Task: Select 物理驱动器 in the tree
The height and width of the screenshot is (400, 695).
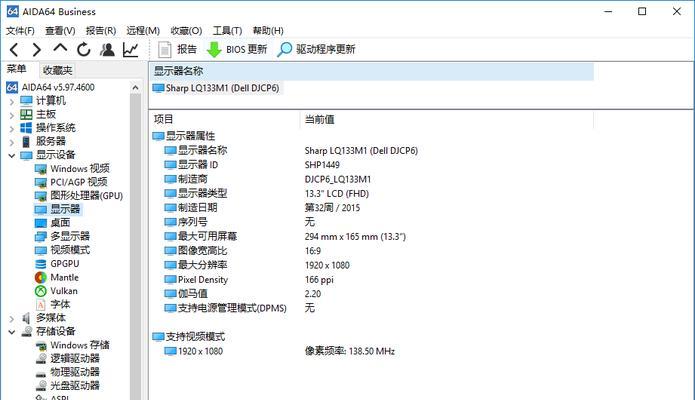Action: pos(68,372)
